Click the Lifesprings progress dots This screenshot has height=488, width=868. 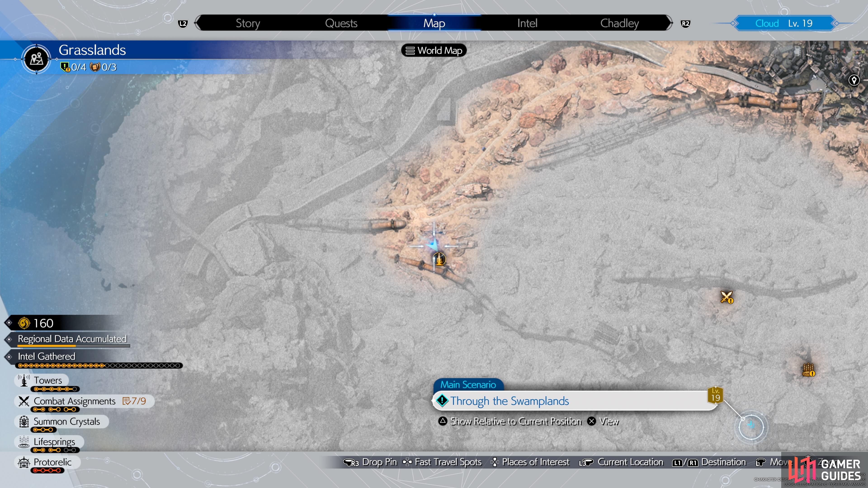tap(55, 450)
